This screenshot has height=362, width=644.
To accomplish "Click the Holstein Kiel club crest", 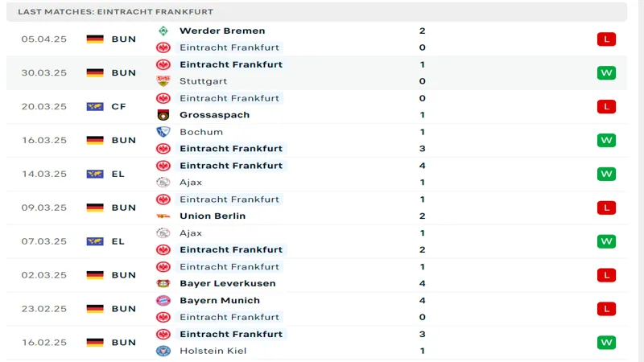I will (163, 351).
